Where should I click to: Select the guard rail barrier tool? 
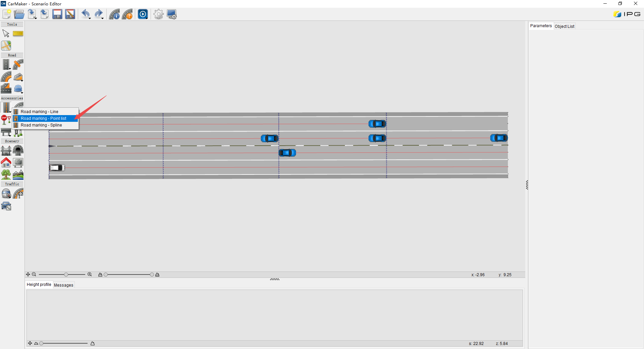6,132
